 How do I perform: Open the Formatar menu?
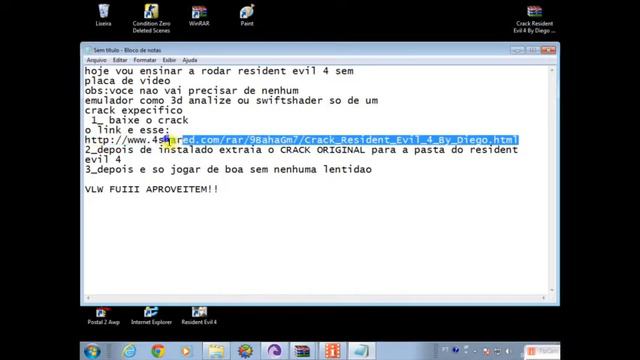point(145,60)
